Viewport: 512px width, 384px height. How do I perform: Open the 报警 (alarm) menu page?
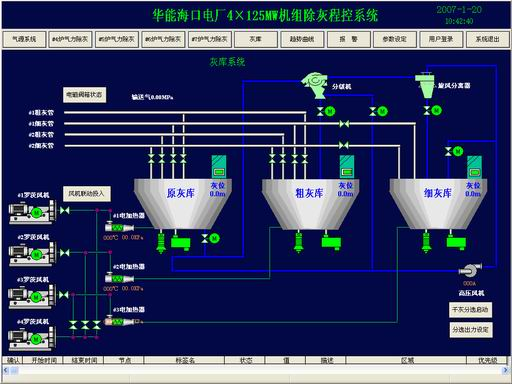pyautogui.click(x=348, y=39)
